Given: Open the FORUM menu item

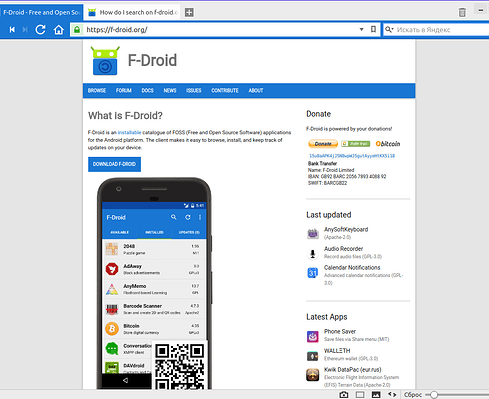Looking at the screenshot, I should tap(124, 91).
